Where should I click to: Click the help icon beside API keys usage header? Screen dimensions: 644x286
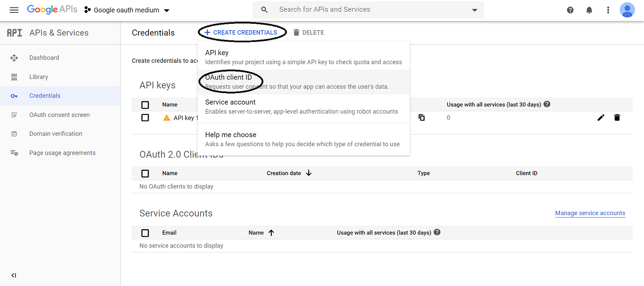click(547, 104)
